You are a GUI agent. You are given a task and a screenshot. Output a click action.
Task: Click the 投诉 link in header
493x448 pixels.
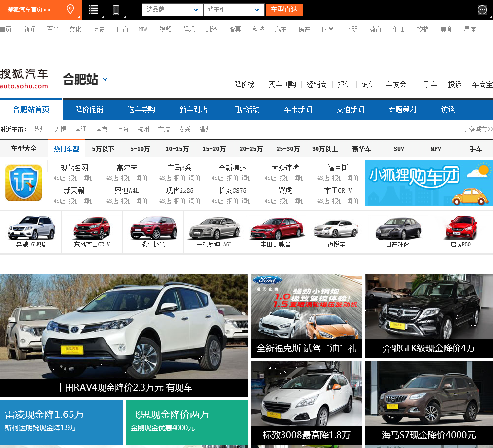click(x=455, y=84)
